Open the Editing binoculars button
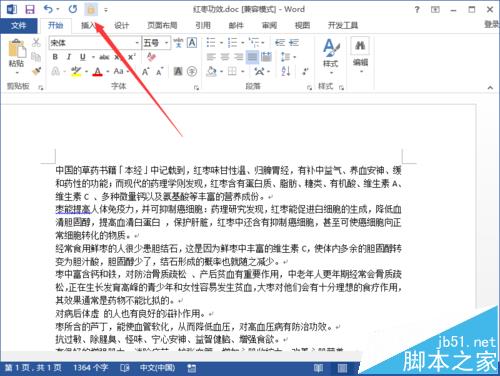 pyautogui.click(x=360, y=54)
